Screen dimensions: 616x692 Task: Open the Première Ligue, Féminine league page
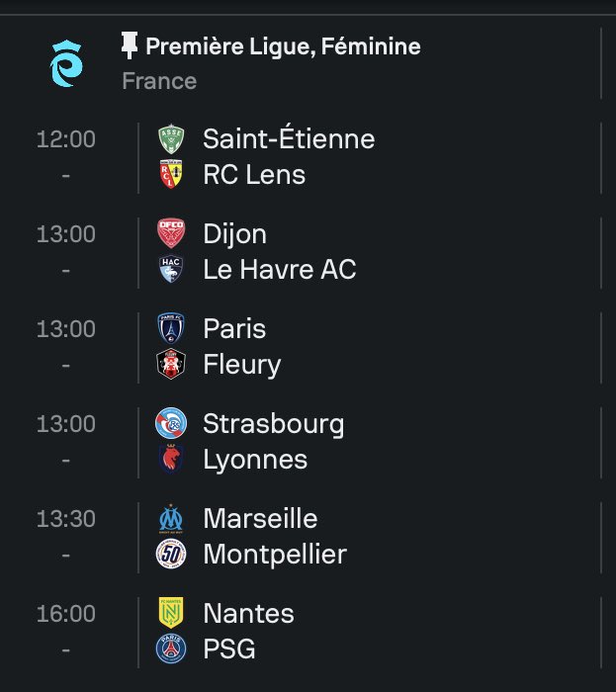[x=283, y=46]
